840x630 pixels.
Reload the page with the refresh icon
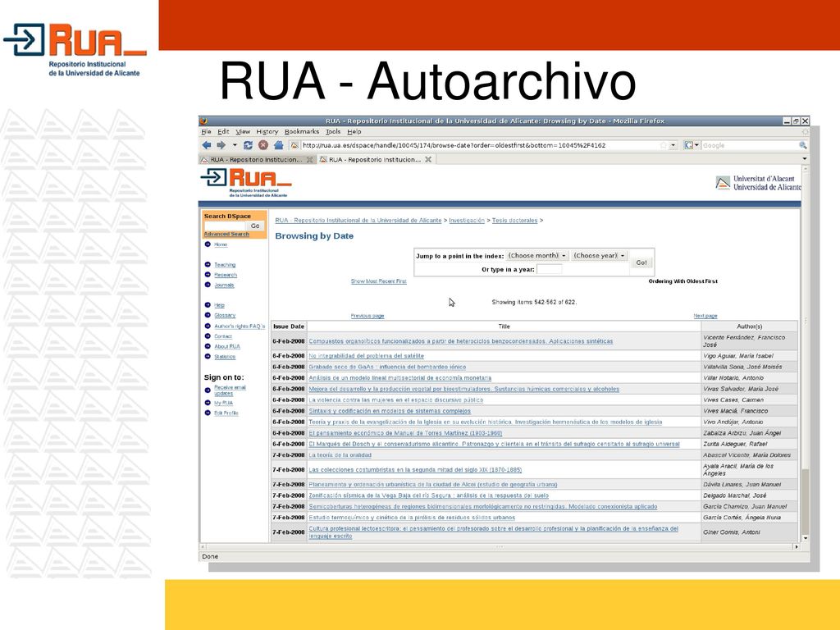[x=248, y=145]
